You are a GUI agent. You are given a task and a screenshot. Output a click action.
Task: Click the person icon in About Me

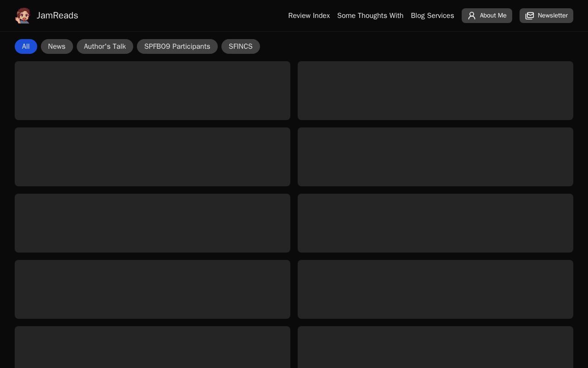[x=472, y=16]
